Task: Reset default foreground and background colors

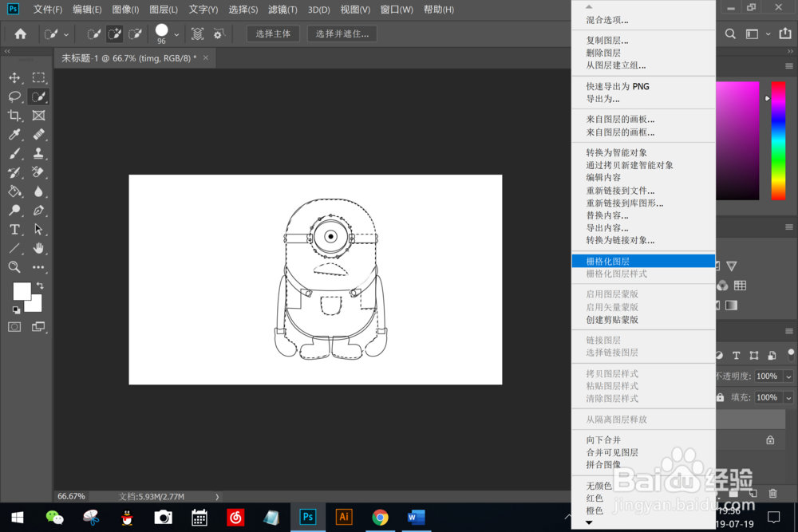Action: point(16,309)
